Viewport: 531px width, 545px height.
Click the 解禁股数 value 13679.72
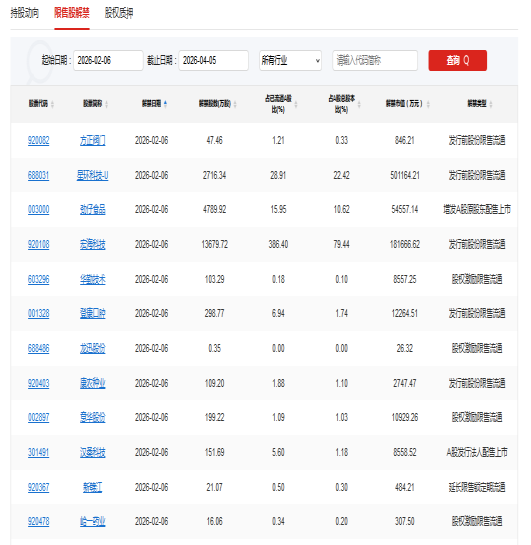pos(214,244)
